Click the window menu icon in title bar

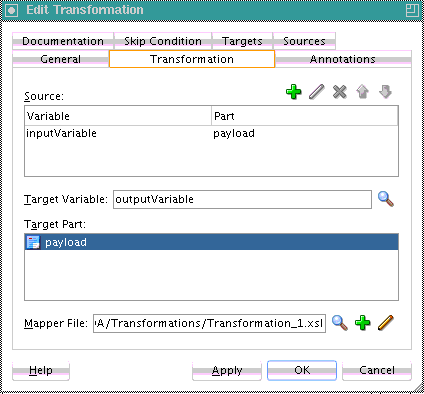[12, 10]
